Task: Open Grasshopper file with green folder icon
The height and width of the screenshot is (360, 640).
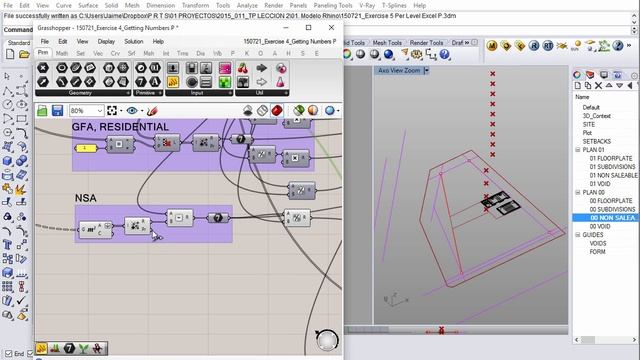Action: [42, 111]
